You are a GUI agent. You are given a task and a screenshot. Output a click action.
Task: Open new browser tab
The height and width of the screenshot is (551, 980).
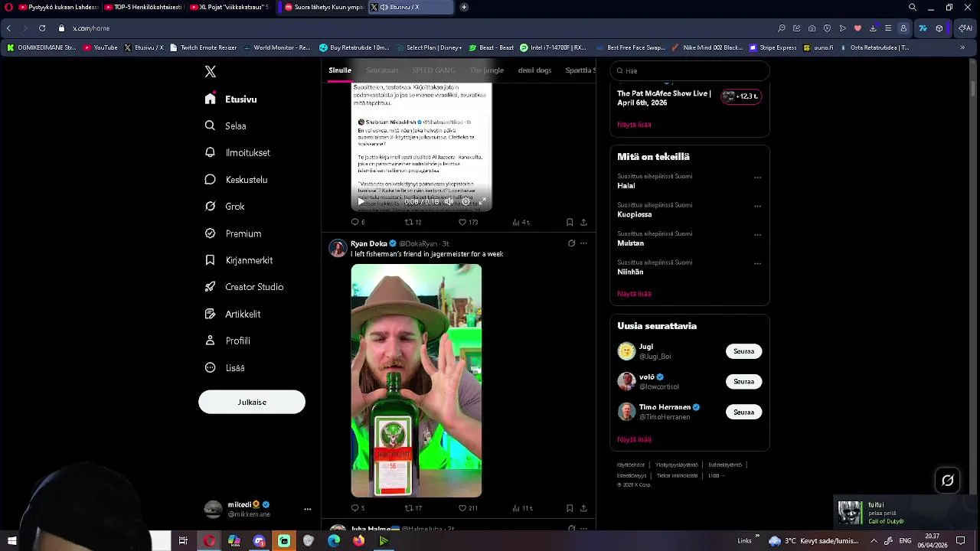(x=464, y=7)
